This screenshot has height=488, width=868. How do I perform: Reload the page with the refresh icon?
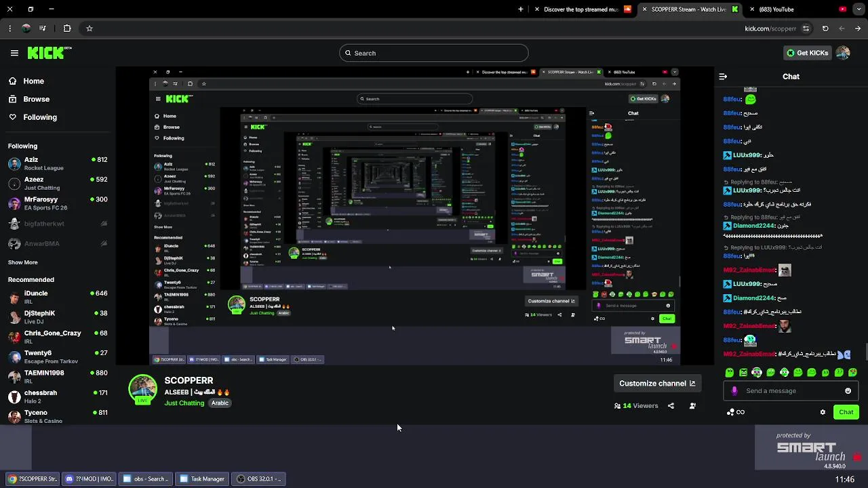(x=825, y=28)
